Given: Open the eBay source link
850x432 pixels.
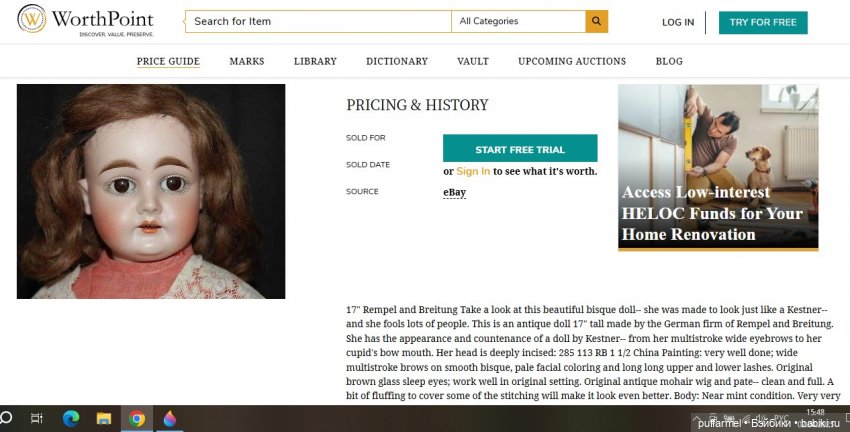Looking at the screenshot, I should (x=454, y=192).
